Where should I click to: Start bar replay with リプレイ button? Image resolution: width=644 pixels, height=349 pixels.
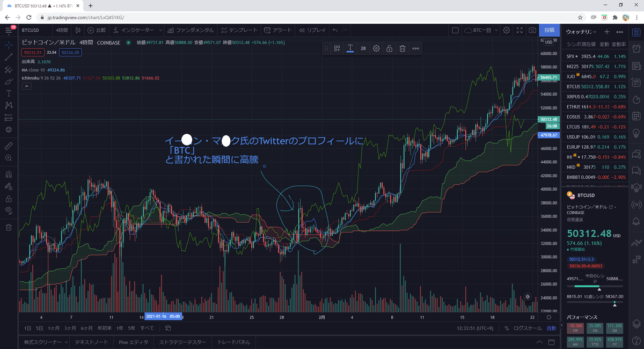[x=312, y=31]
